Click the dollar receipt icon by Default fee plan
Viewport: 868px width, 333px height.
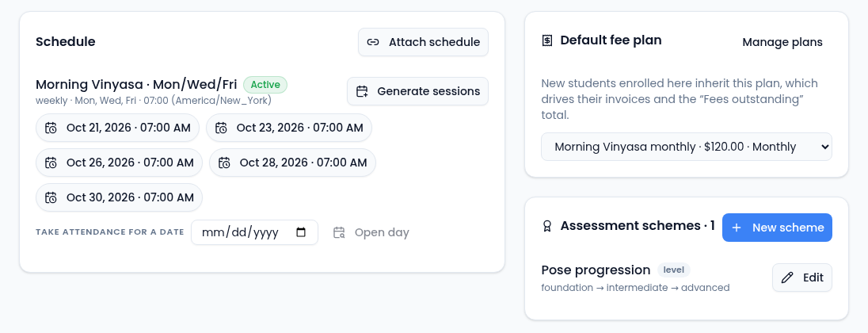pos(547,40)
